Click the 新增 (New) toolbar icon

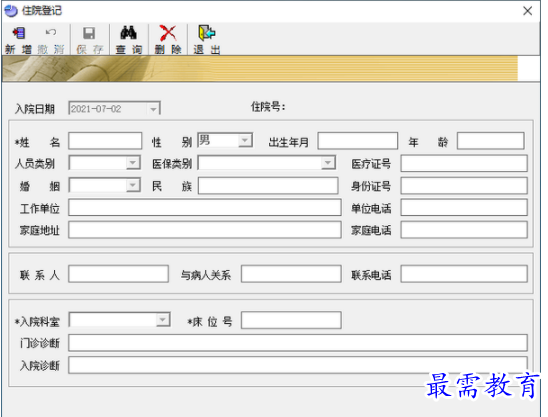19,34
